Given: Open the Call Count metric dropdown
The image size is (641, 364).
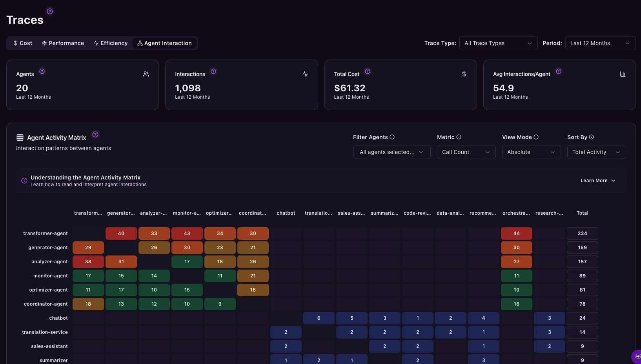Looking at the screenshot, I should (x=466, y=152).
